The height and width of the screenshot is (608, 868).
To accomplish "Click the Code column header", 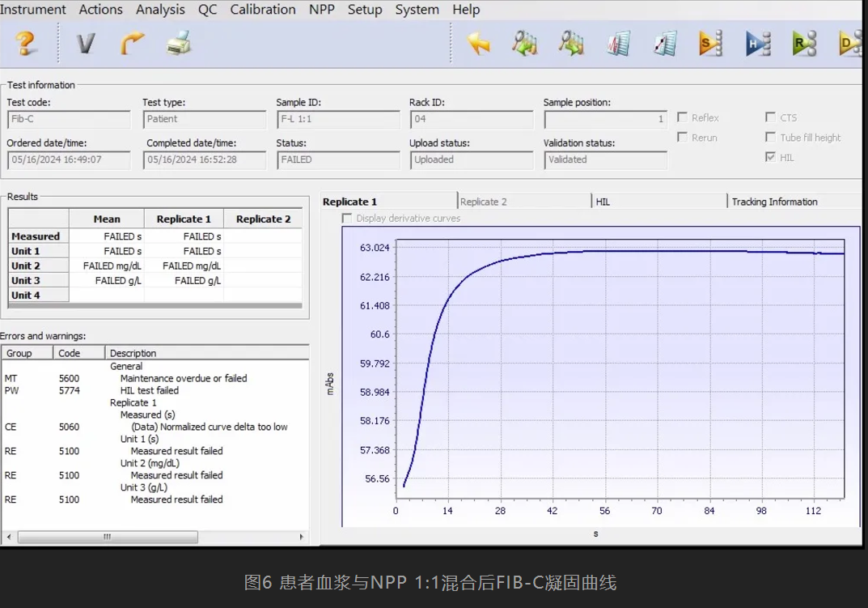I will point(79,353).
